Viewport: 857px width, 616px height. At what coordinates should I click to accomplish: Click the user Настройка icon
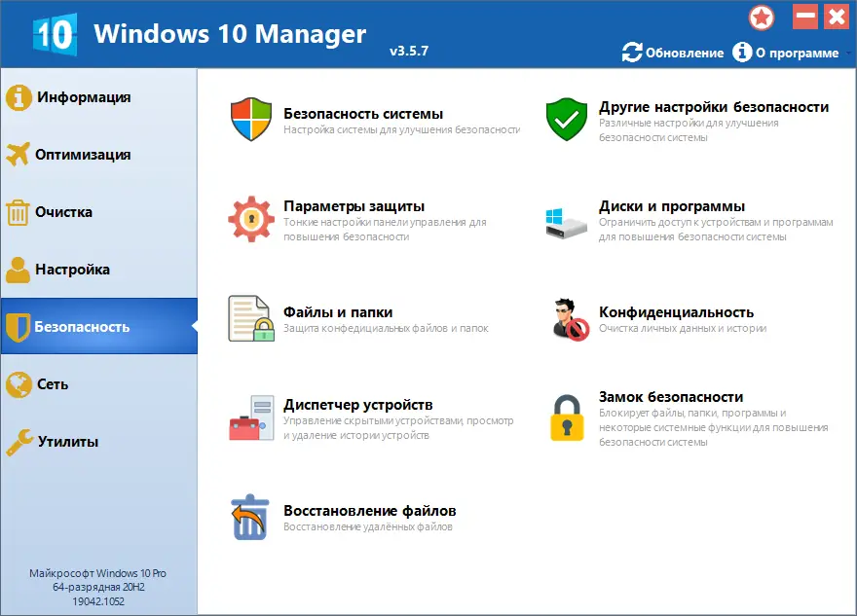pos(19,270)
